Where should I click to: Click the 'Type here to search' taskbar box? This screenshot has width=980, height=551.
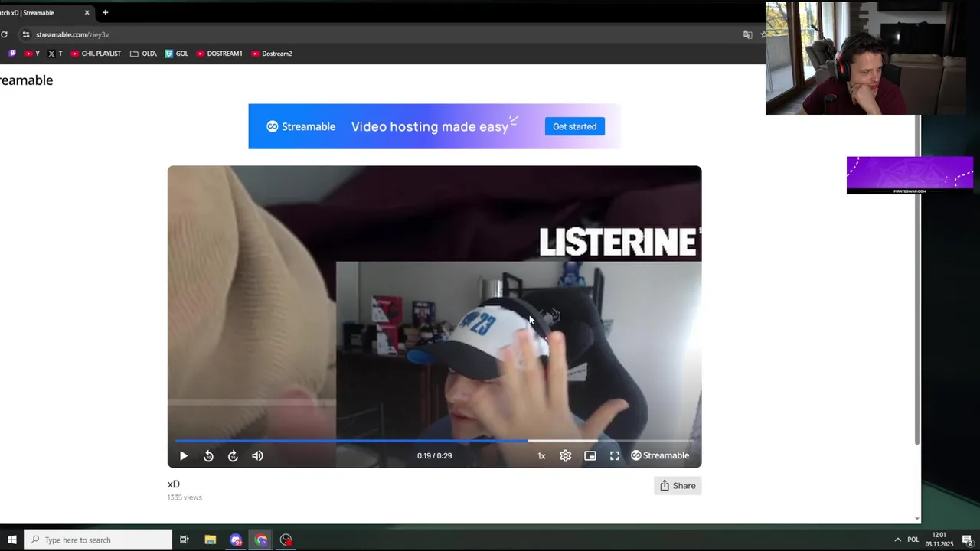[x=98, y=540]
